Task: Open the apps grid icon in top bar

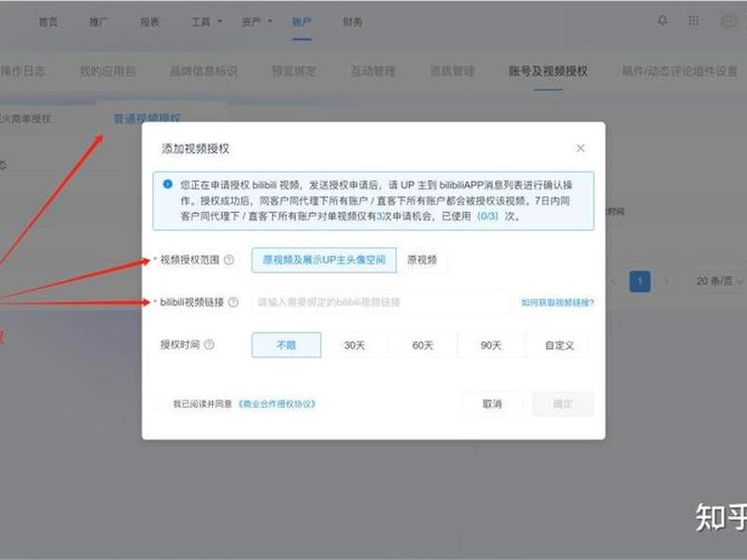Action: coord(694,21)
